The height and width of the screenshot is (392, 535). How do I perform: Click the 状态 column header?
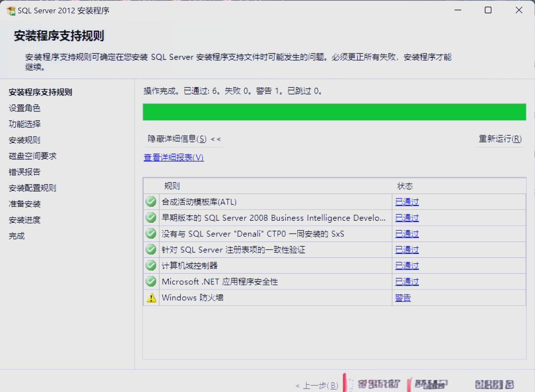(x=405, y=186)
